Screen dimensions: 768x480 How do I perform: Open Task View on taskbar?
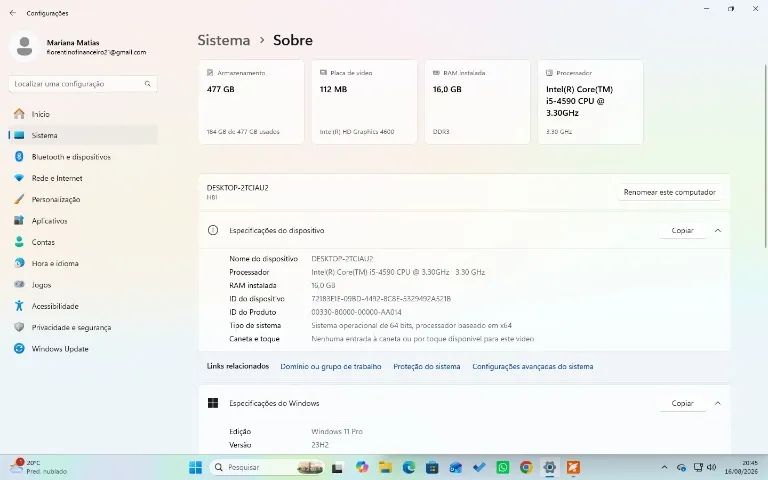tap(337, 468)
